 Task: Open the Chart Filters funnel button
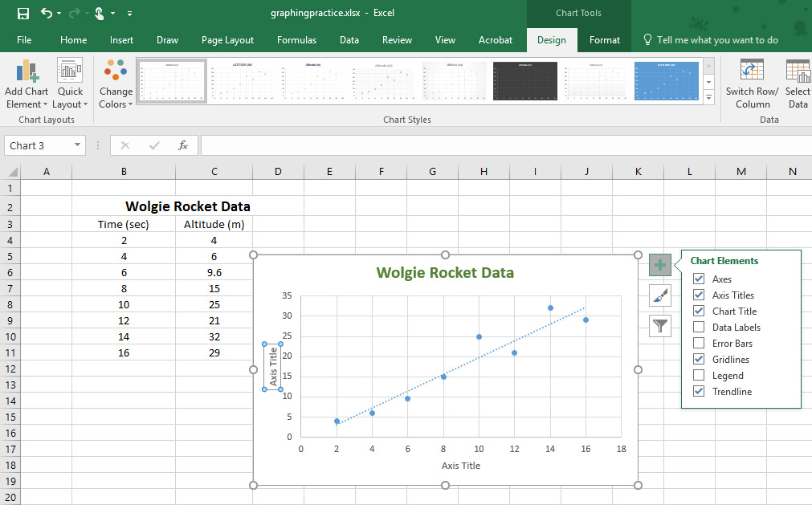coord(659,325)
